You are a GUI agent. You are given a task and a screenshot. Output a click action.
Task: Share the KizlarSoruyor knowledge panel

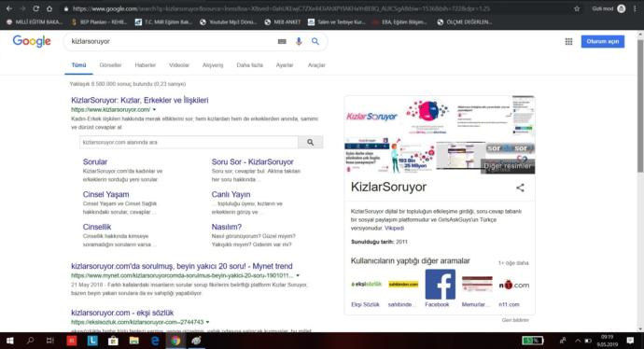pyautogui.click(x=520, y=188)
